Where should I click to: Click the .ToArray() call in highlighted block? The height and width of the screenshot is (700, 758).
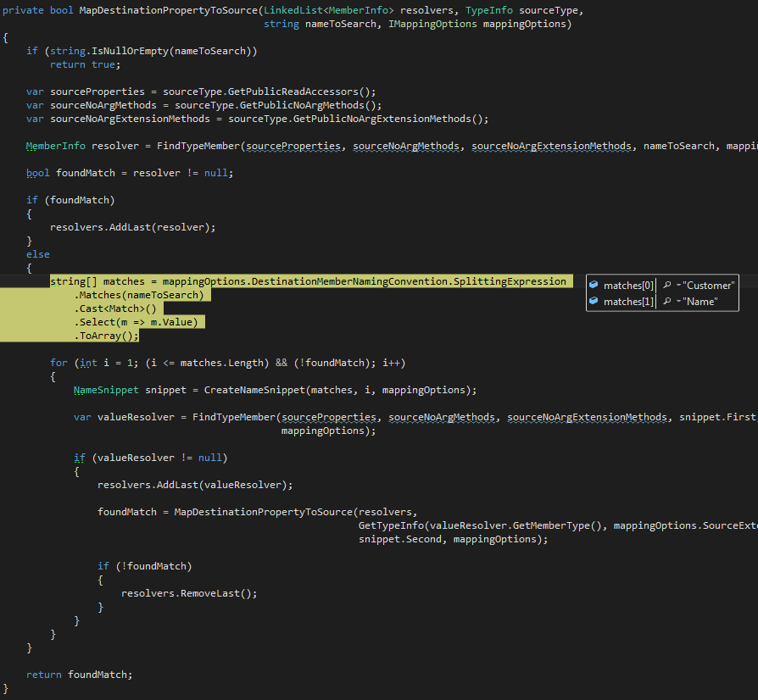click(x=107, y=335)
